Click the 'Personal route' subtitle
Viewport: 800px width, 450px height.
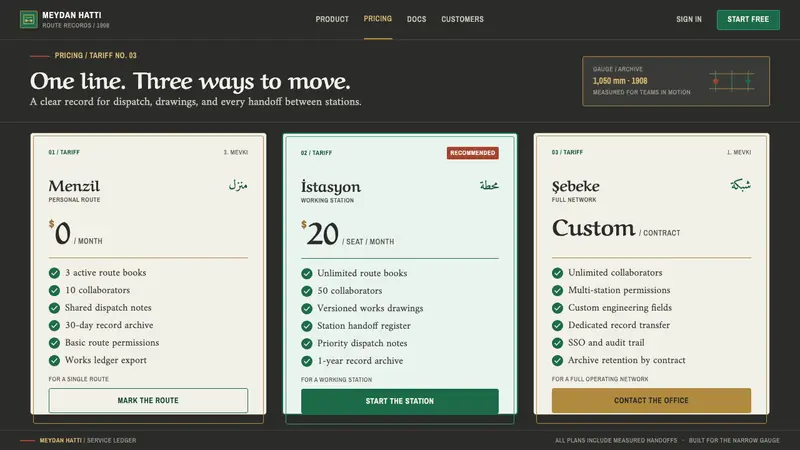pos(74,200)
